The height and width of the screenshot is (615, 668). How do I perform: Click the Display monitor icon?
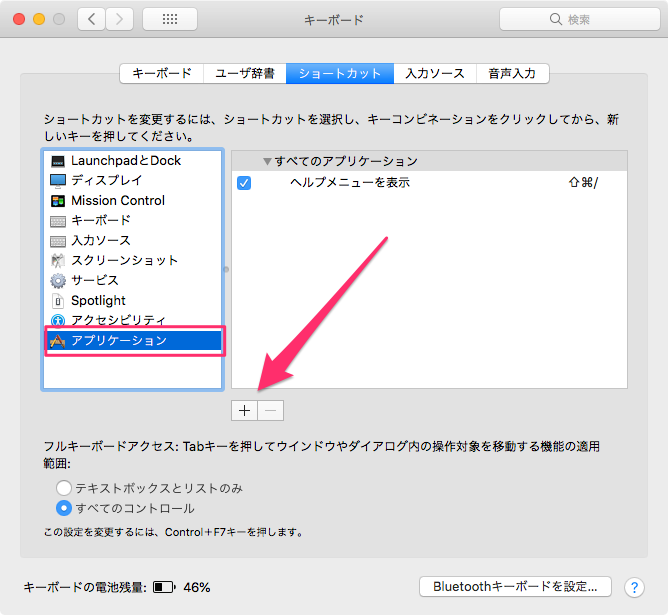pos(58,181)
